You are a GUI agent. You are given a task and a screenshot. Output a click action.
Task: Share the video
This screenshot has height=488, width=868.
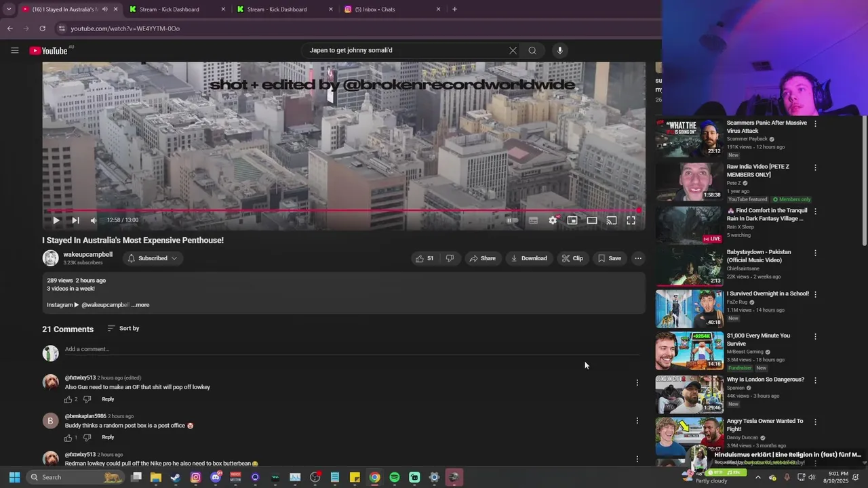(483, 258)
